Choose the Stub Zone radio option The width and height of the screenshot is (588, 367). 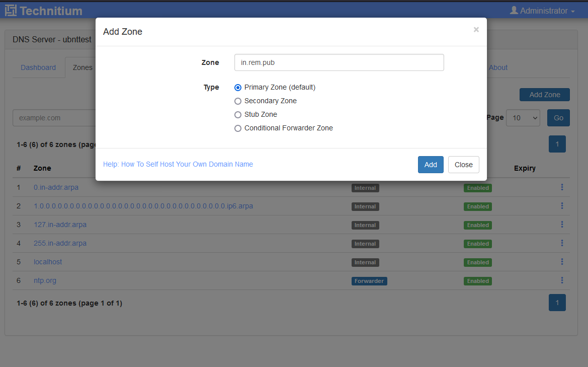click(x=238, y=115)
